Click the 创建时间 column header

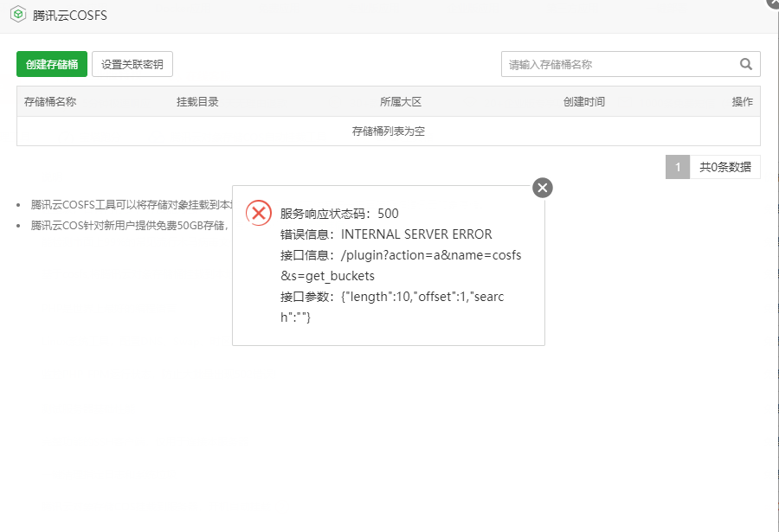584,102
